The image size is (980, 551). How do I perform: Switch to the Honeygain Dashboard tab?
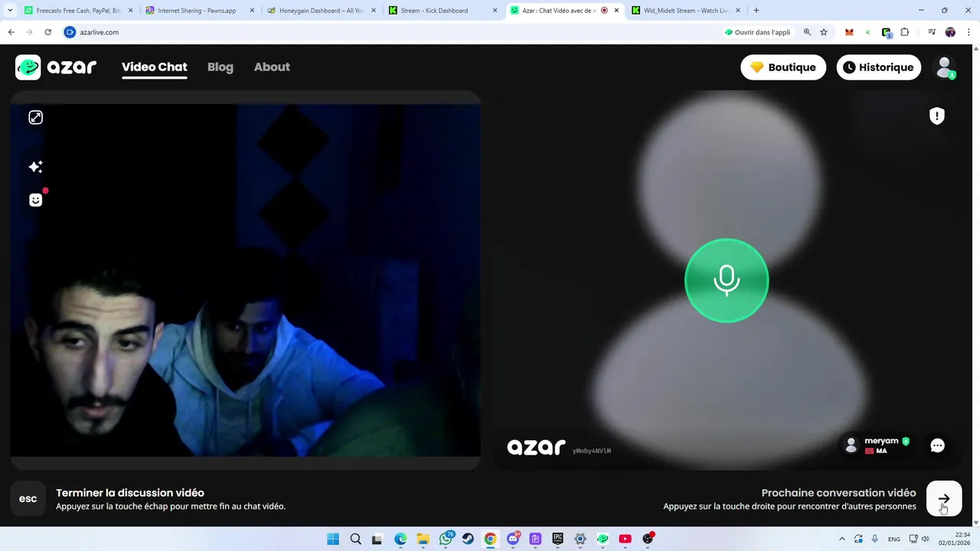point(322,11)
